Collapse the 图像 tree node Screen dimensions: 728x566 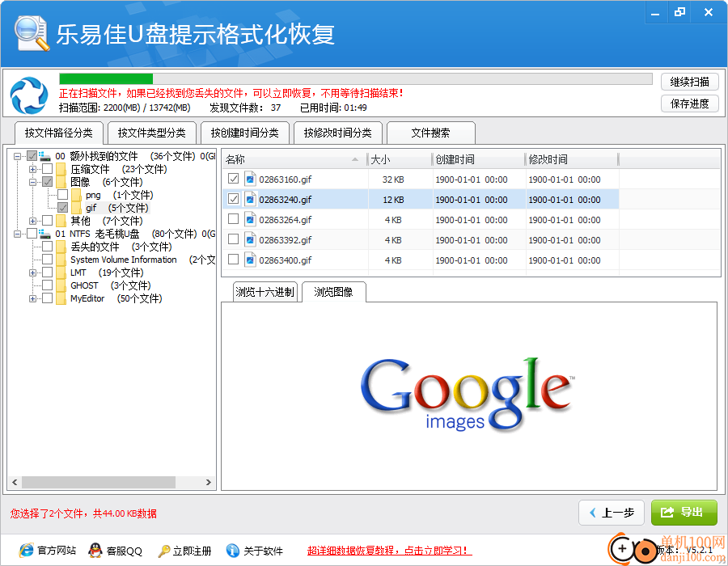[32, 182]
